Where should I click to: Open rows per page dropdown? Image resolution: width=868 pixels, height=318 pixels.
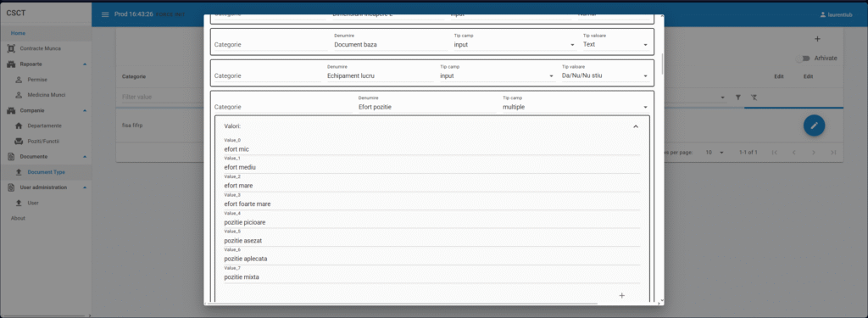(715, 153)
